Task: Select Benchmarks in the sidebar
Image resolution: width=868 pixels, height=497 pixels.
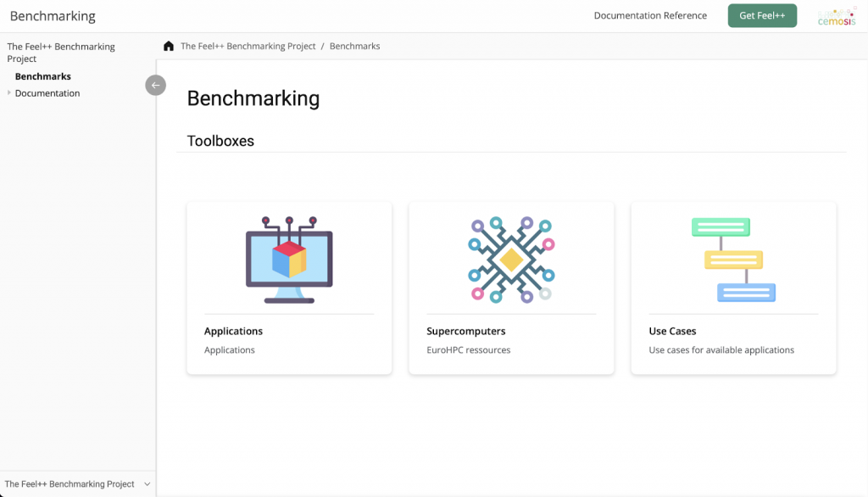Action: point(43,76)
